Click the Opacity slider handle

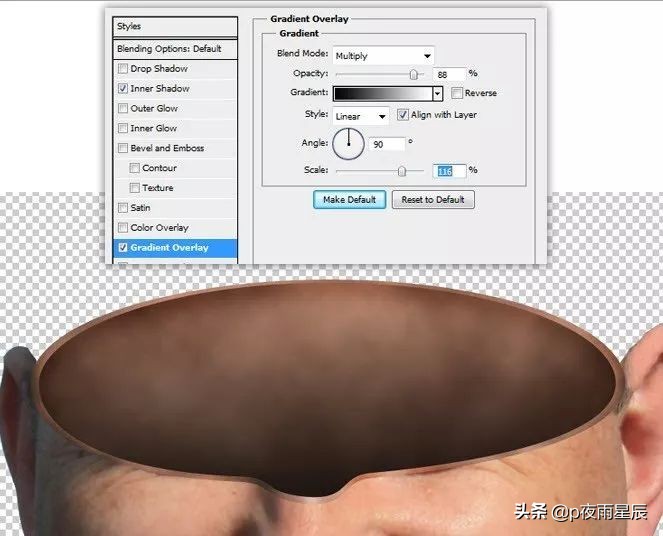414,75
